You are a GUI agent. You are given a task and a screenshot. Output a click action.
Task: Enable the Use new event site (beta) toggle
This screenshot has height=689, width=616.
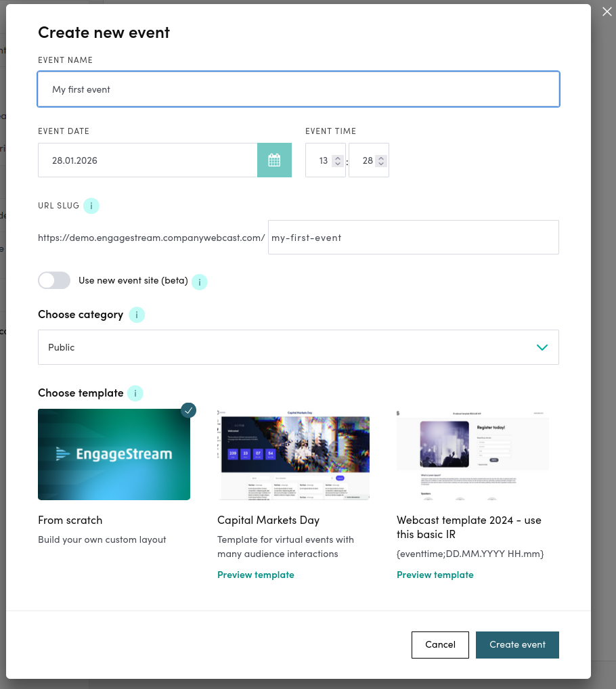[x=54, y=280]
